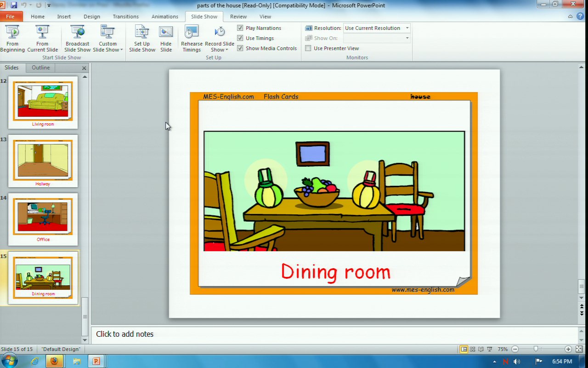
Task: Expand the Resolution dropdown
Action: click(x=407, y=28)
